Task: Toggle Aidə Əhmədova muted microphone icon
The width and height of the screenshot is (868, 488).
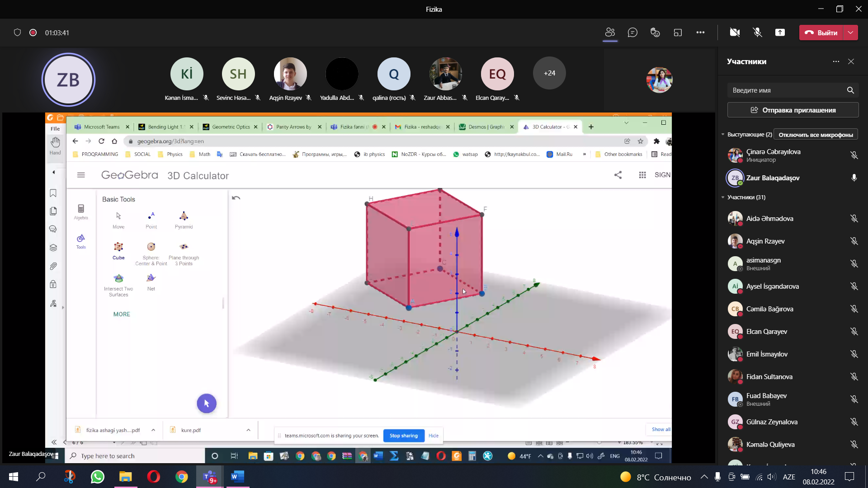Action: click(x=854, y=219)
